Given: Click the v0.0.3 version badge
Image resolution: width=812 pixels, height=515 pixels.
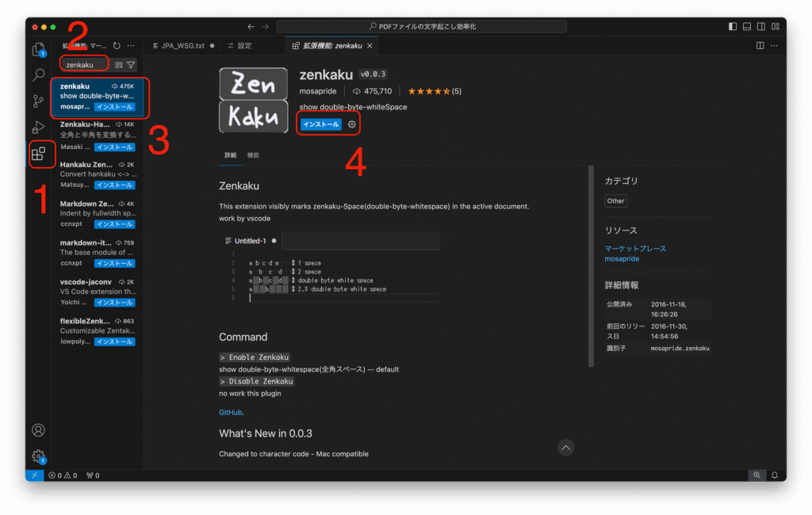Looking at the screenshot, I should click(373, 74).
